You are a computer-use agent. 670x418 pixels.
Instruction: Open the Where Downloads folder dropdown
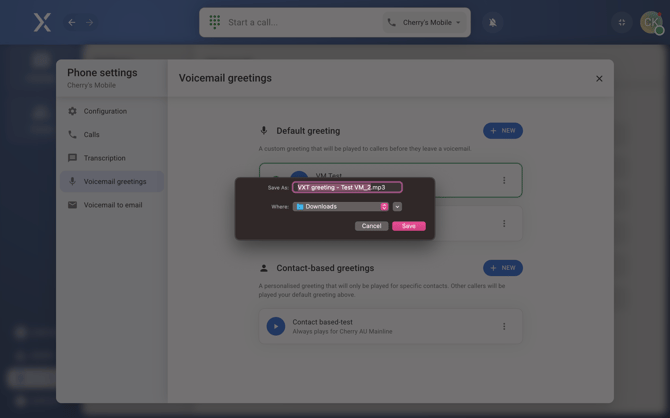(x=340, y=207)
